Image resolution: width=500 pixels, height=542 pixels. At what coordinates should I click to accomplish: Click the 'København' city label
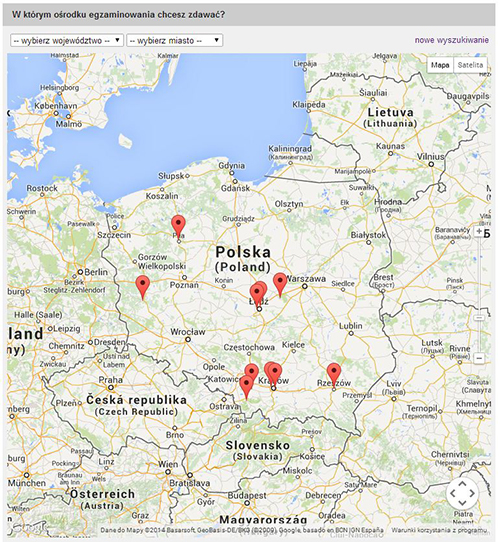coord(56,106)
